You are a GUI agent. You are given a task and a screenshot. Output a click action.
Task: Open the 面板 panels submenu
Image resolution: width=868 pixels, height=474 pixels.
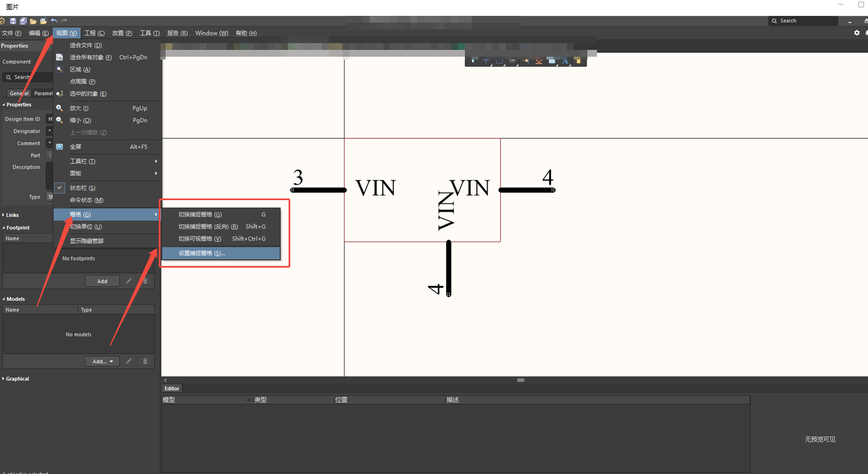coord(108,173)
